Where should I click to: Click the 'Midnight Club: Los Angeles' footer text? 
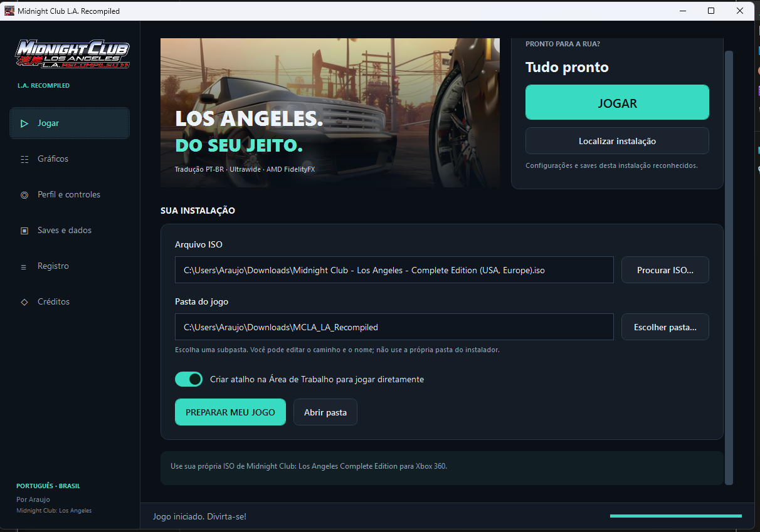pyautogui.click(x=54, y=511)
